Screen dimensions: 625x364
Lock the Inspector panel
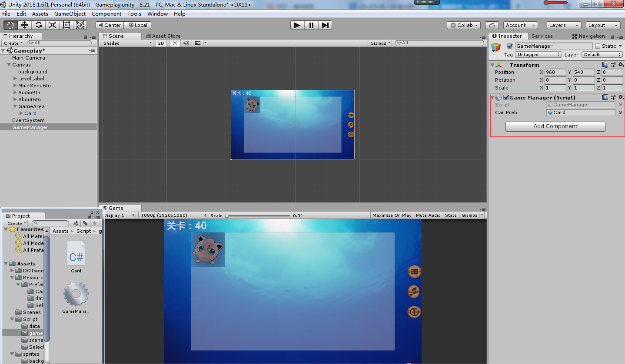coord(614,37)
